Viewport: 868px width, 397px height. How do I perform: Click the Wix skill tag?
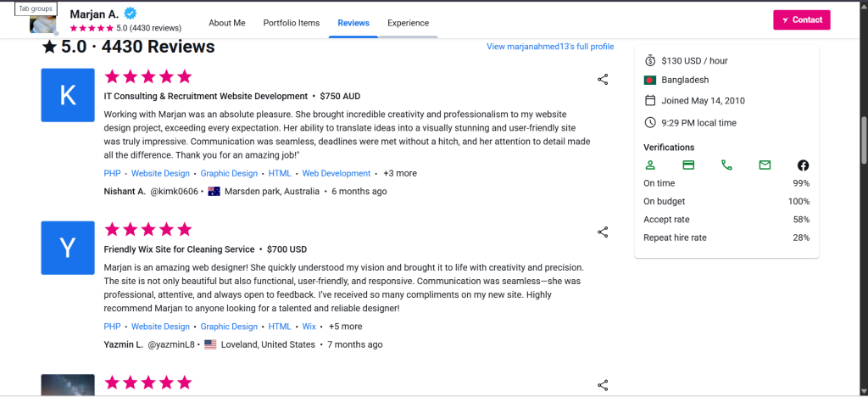tap(309, 326)
